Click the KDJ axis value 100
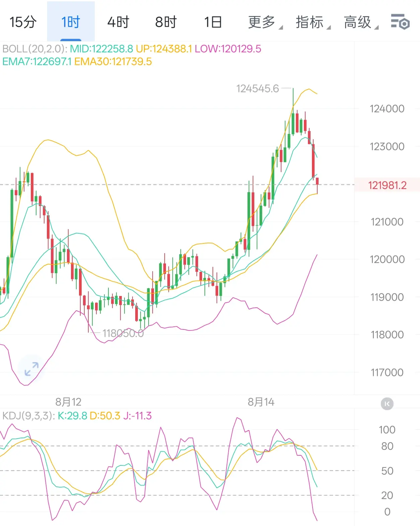The image size is (420, 526). click(387, 430)
